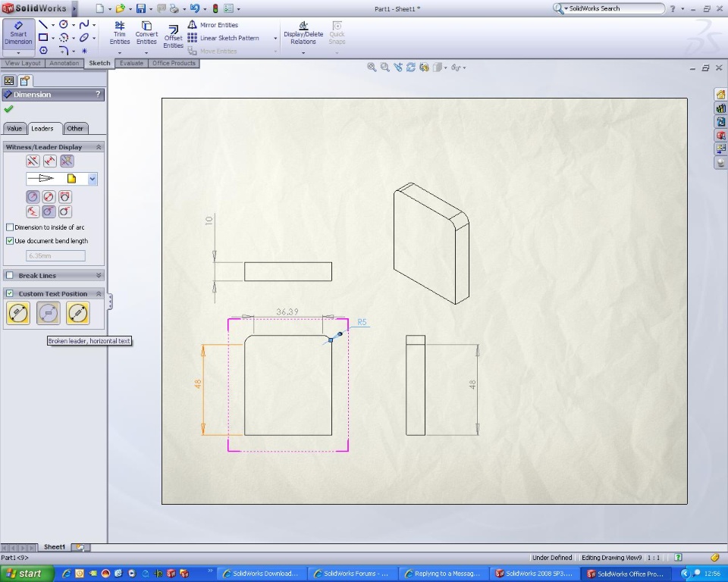Open Display/Delete Relations dropdown arrow
This screenshot has height=582, width=728.
[303, 53]
